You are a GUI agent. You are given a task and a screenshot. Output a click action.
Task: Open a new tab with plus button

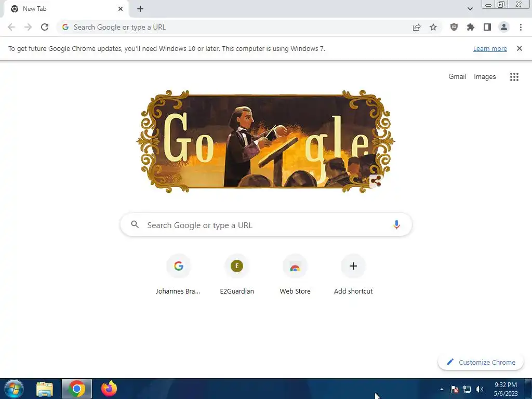tap(140, 9)
